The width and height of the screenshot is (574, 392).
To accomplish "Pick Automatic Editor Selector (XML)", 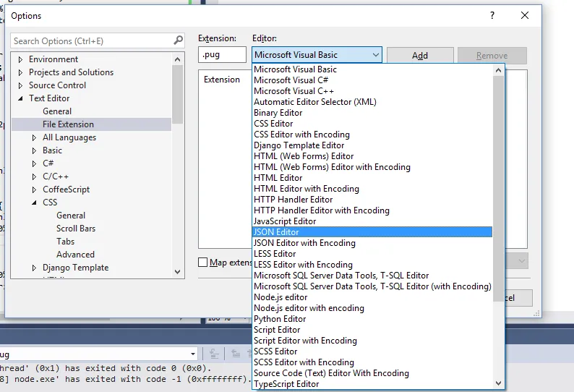I will pyautogui.click(x=372, y=102).
